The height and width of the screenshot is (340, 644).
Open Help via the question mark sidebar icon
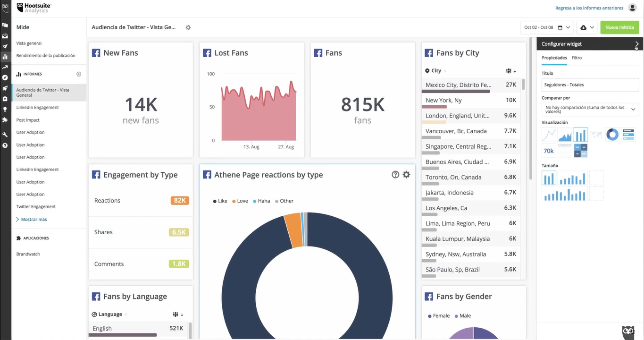[5, 146]
